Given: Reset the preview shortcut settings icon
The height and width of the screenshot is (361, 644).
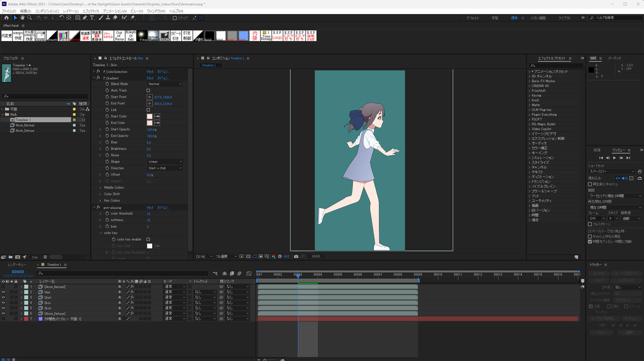Looking at the screenshot, I should click(639, 172).
